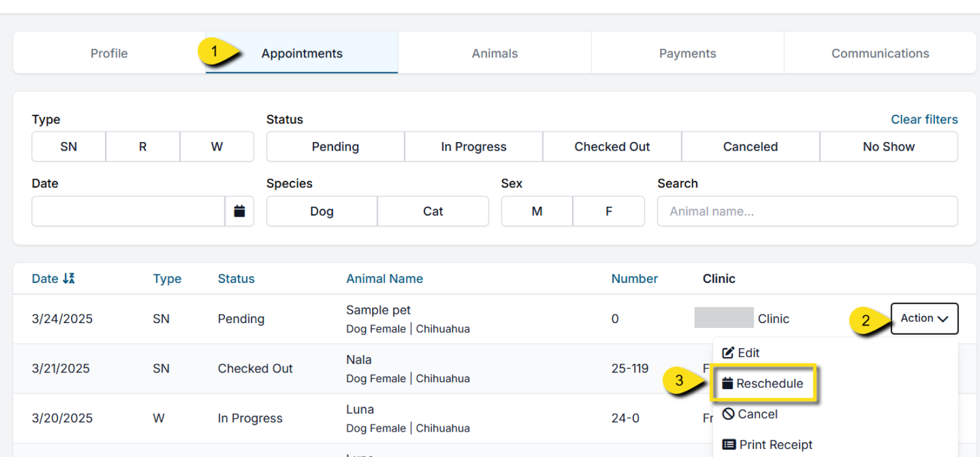Sort the list by Status column
This screenshot has height=457, width=980.
pos(236,279)
